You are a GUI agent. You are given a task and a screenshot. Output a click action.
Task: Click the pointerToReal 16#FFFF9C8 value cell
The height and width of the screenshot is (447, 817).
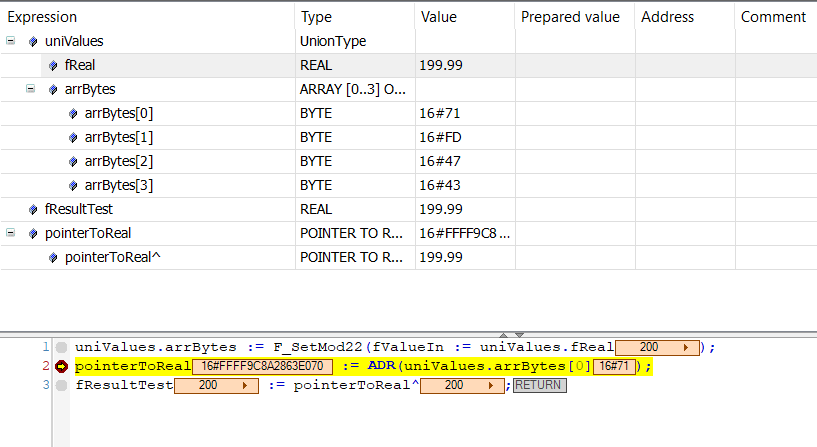465,233
